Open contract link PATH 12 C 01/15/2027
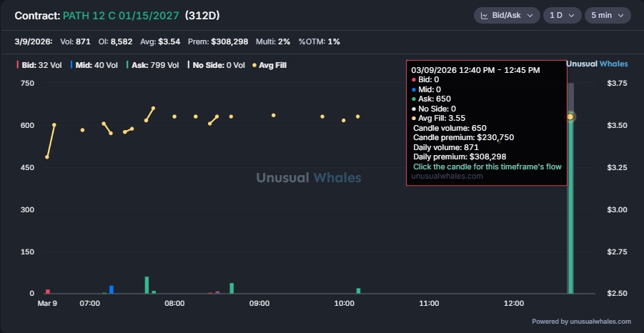 121,16
